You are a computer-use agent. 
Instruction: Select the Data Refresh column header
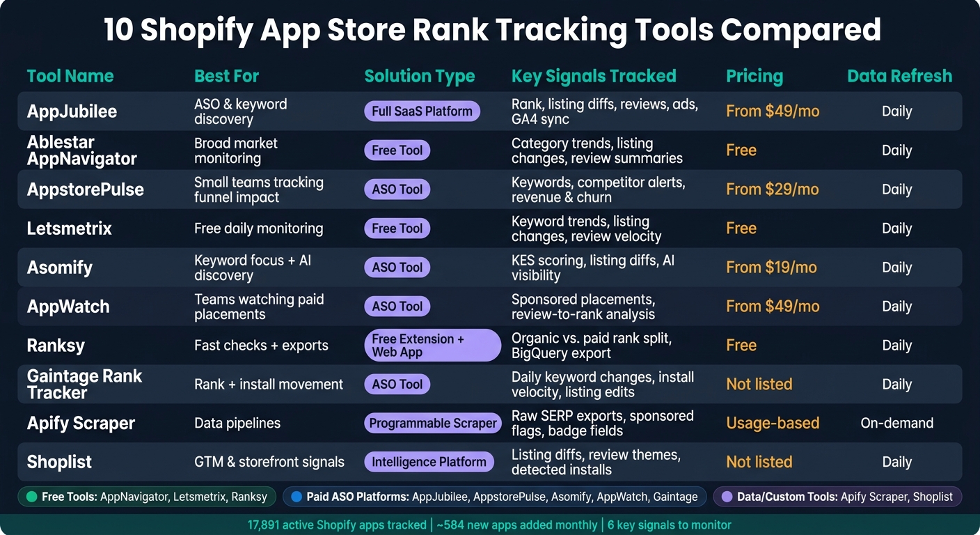pos(899,77)
